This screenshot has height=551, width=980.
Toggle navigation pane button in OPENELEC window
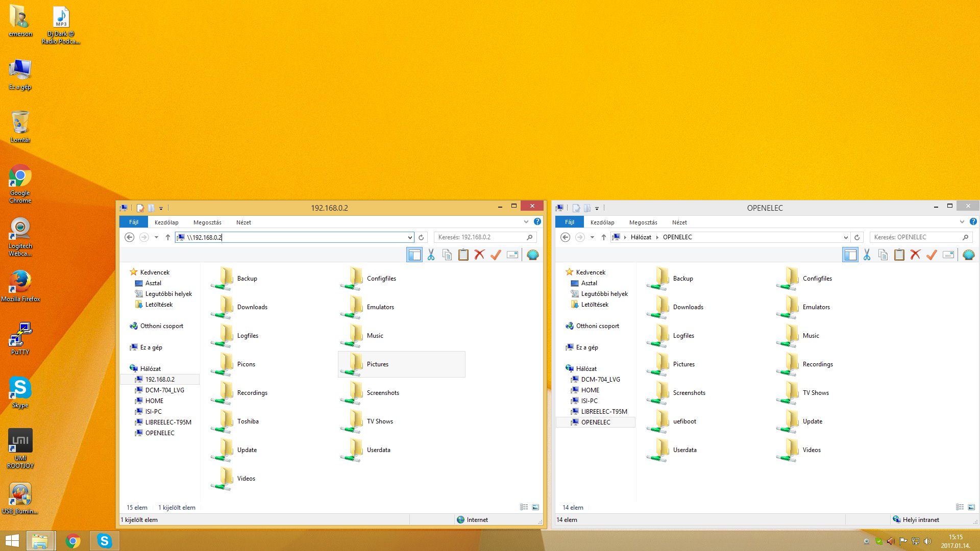tap(850, 255)
